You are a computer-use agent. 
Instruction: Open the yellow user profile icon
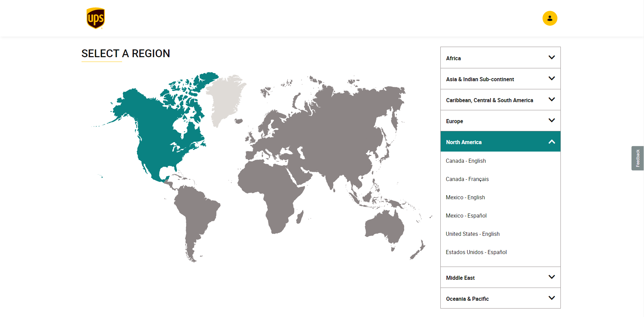click(x=550, y=18)
